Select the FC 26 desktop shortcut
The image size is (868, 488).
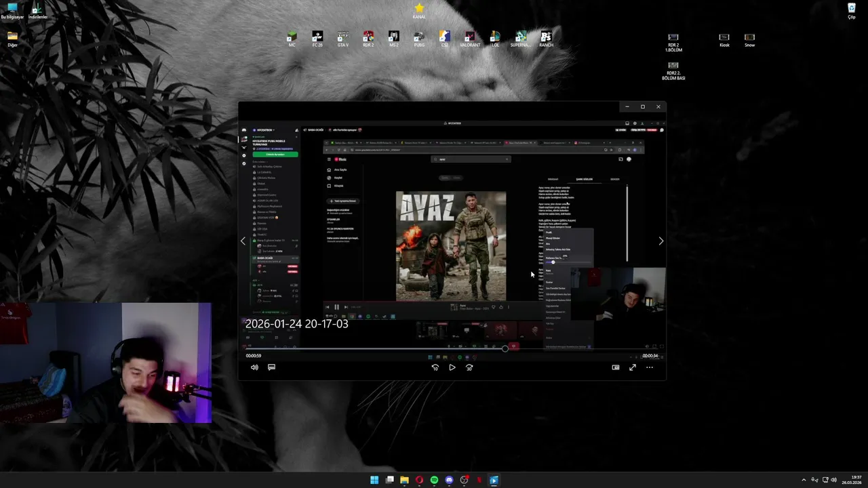pyautogui.click(x=317, y=39)
